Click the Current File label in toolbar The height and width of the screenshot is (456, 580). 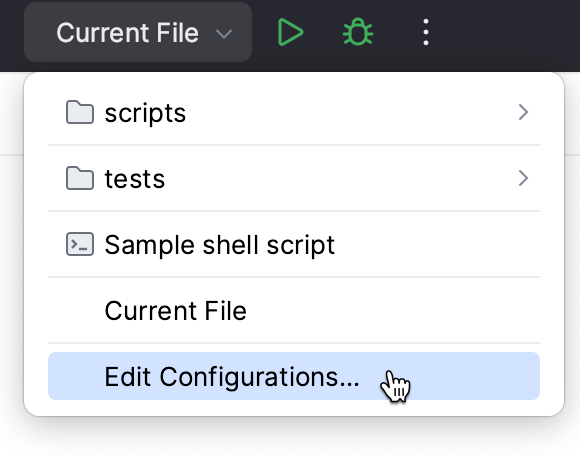(128, 33)
